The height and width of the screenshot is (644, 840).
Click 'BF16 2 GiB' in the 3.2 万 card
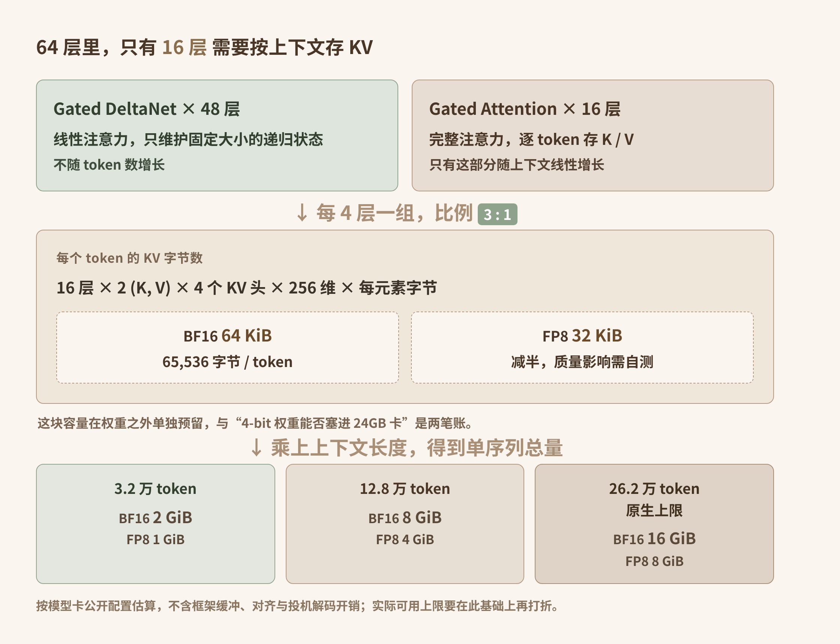click(155, 518)
